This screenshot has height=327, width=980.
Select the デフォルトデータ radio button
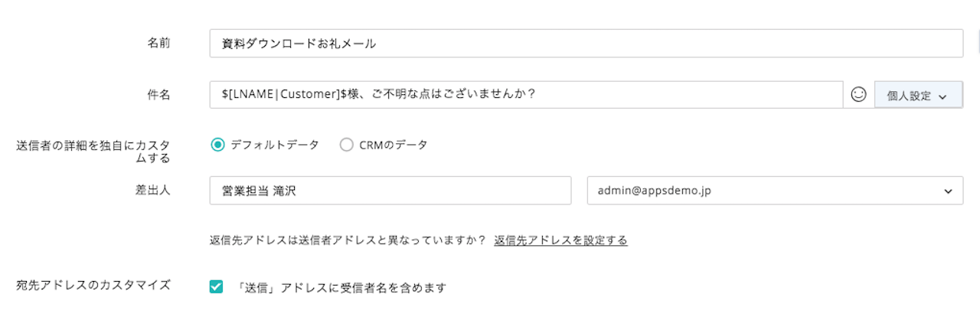217,144
